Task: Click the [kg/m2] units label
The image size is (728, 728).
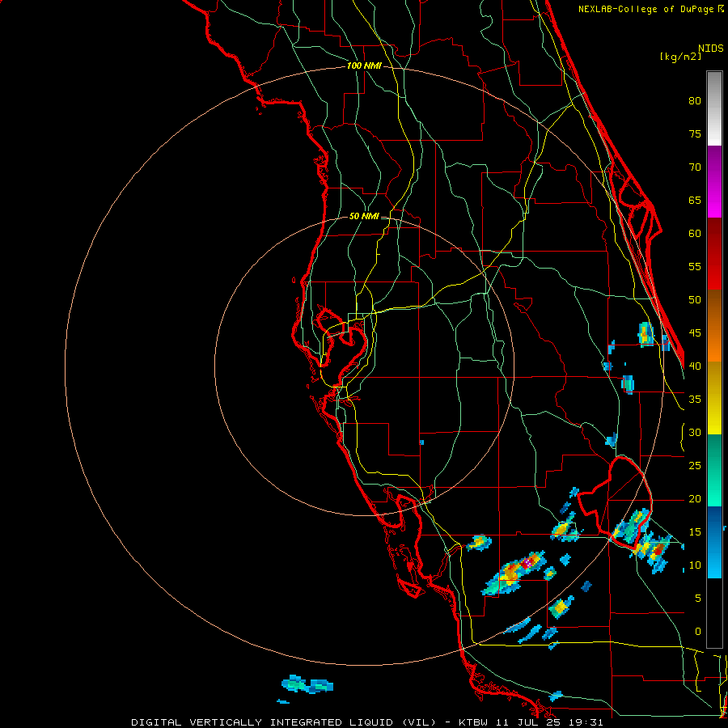Action: coord(680,56)
